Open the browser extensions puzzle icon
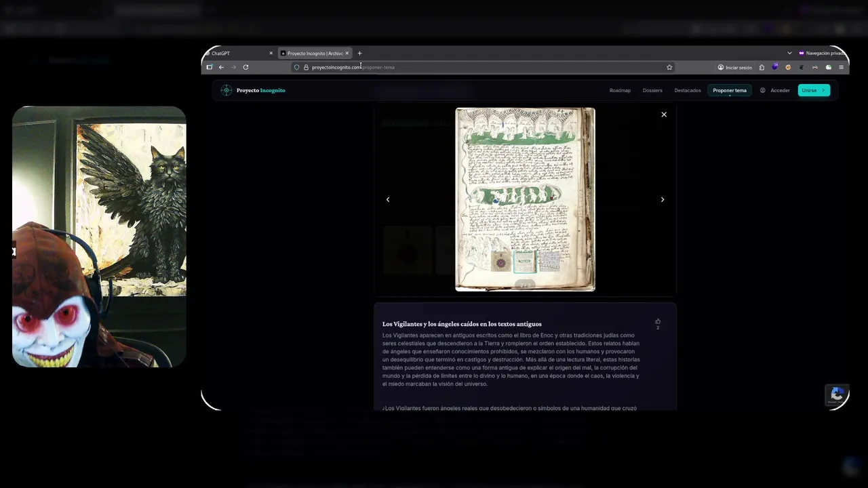The height and width of the screenshot is (488, 868). point(762,67)
